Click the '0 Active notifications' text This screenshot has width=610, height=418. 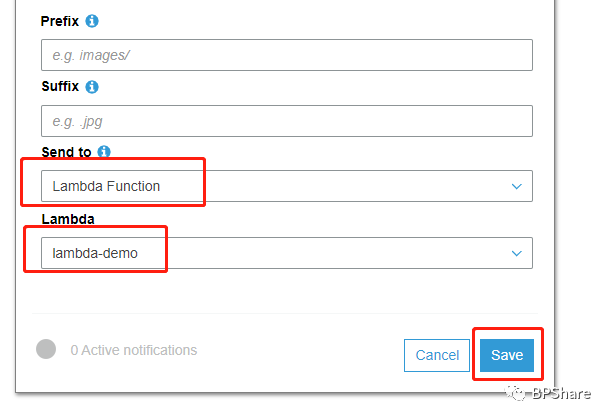coord(133,350)
